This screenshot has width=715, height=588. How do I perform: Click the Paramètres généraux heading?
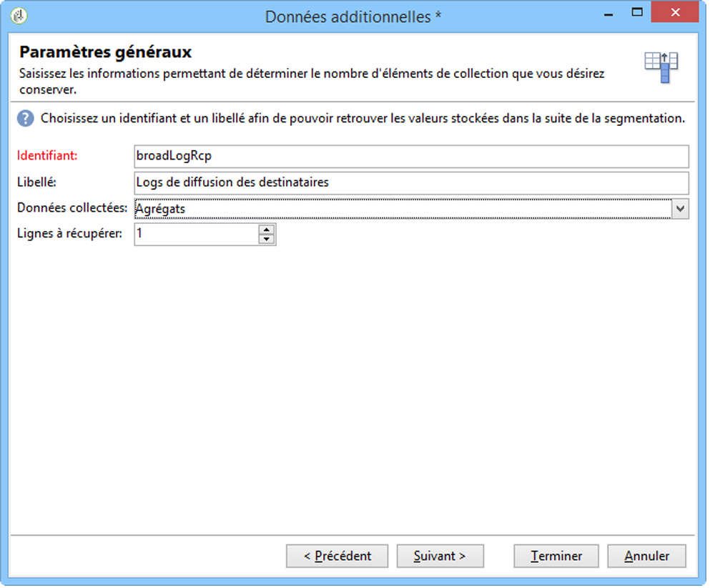point(105,52)
